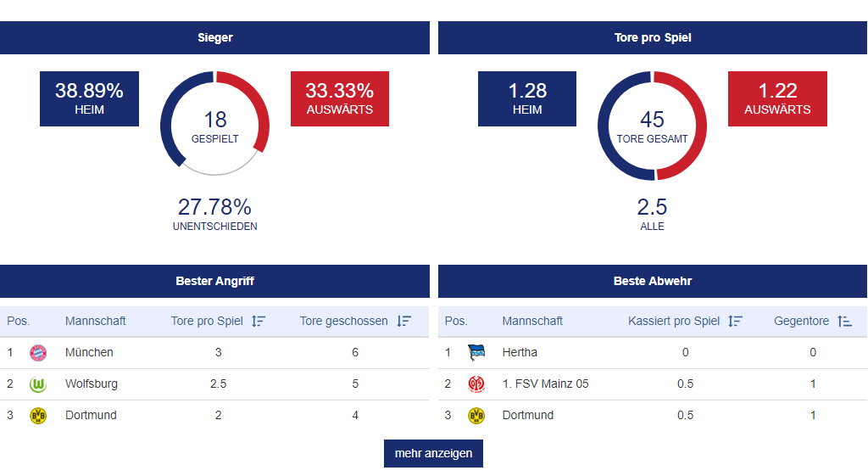
Task: Open the Wolfsburg team link
Action: [92, 384]
